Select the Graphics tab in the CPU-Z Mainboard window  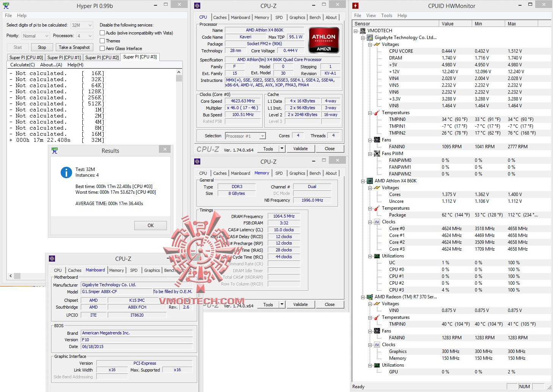152,270
